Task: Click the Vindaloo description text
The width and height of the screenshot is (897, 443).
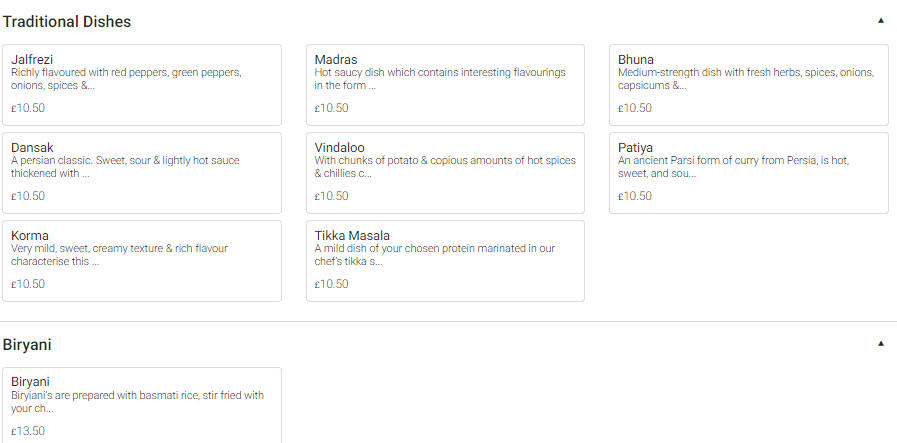Action: coord(444,167)
